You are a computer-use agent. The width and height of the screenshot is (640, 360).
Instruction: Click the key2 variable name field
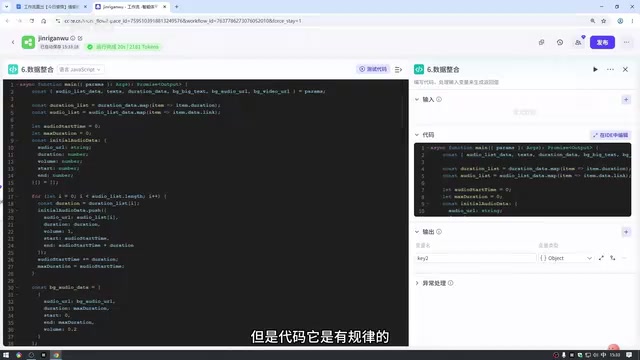click(x=476, y=258)
